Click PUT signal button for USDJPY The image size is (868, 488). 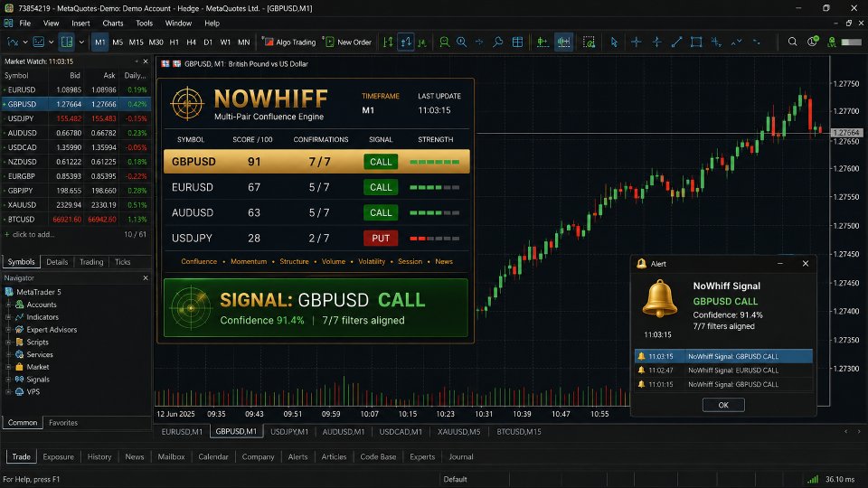381,238
